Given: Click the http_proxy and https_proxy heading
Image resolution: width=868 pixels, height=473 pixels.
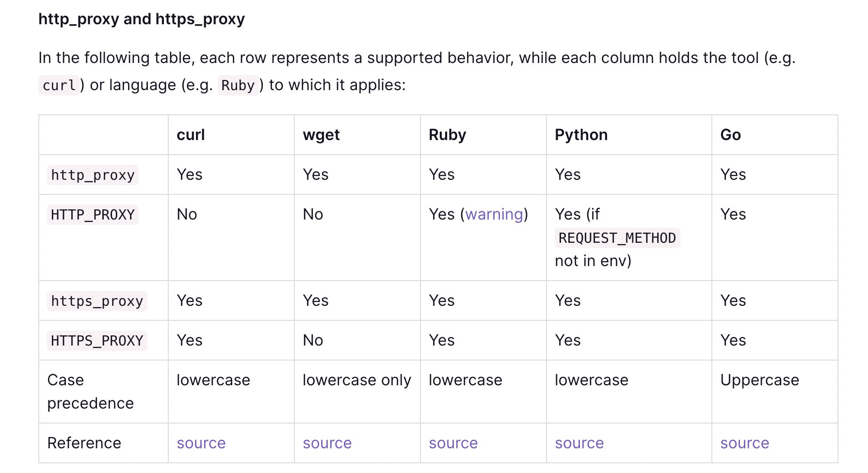Looking at the screenshot, I should tap(141, 19).
